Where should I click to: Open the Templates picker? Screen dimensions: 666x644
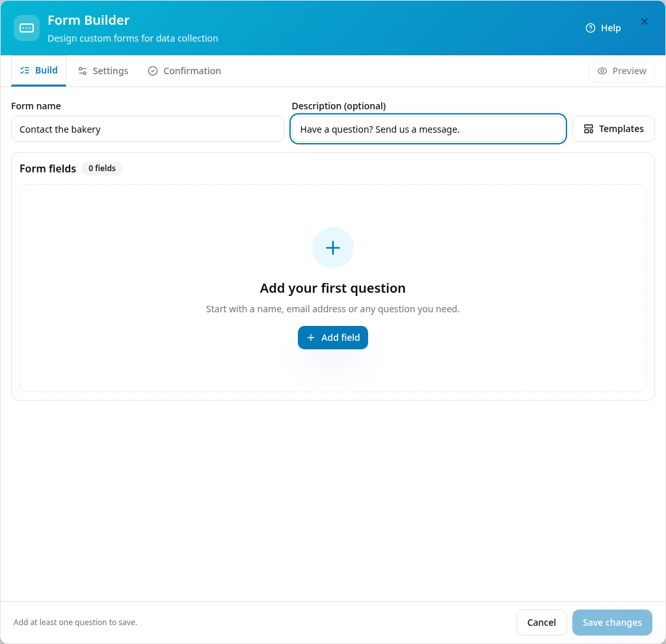point(613,129)
